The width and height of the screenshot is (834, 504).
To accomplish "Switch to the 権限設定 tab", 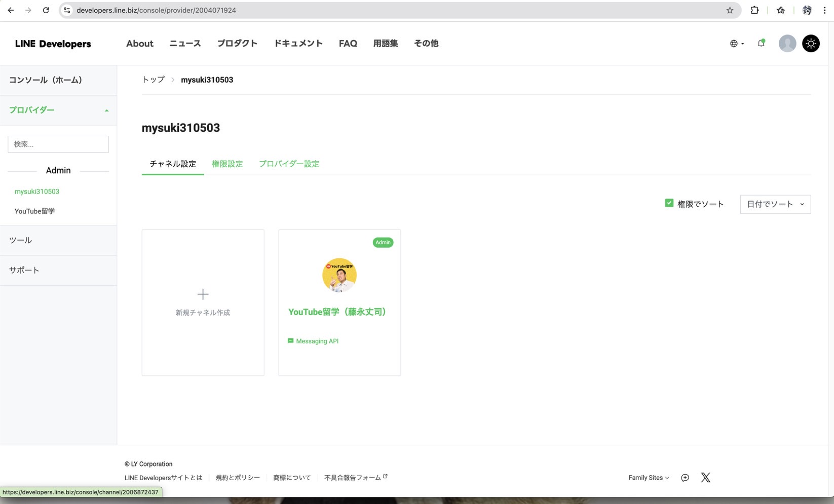I will 227,164.
